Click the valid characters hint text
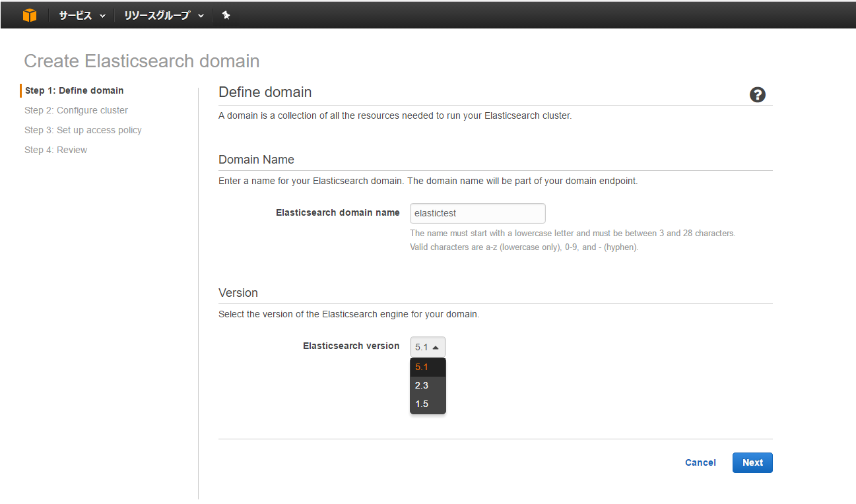The width and height of the screenshot is (856, 504). click(x=524, y=247)
